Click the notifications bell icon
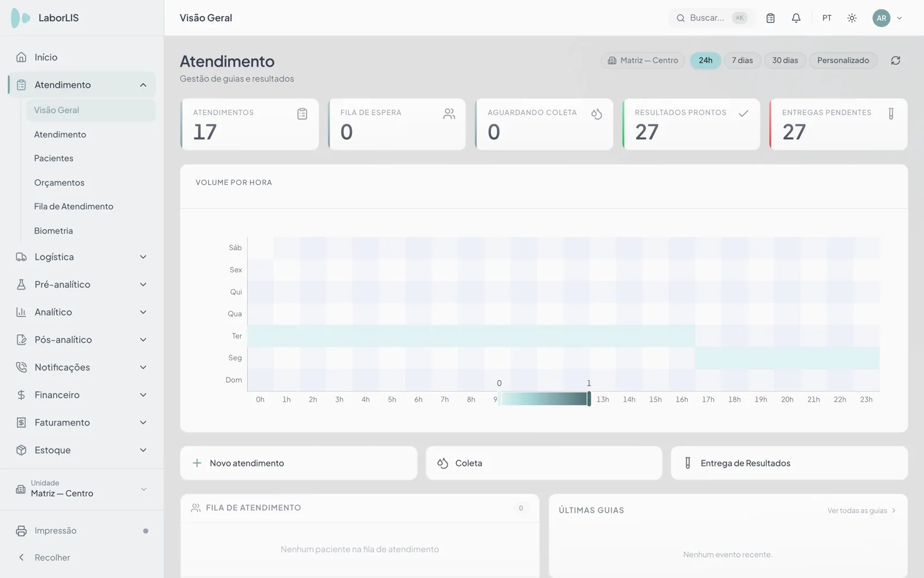The height and width of the screenshot is (578, 924). (x=796, y=18)
